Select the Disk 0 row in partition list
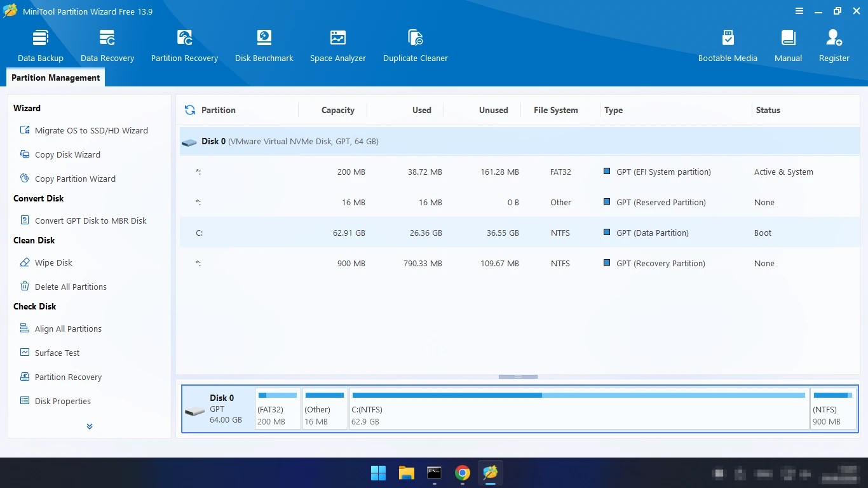The image size is (868, 488). click(x=519, y=141)
